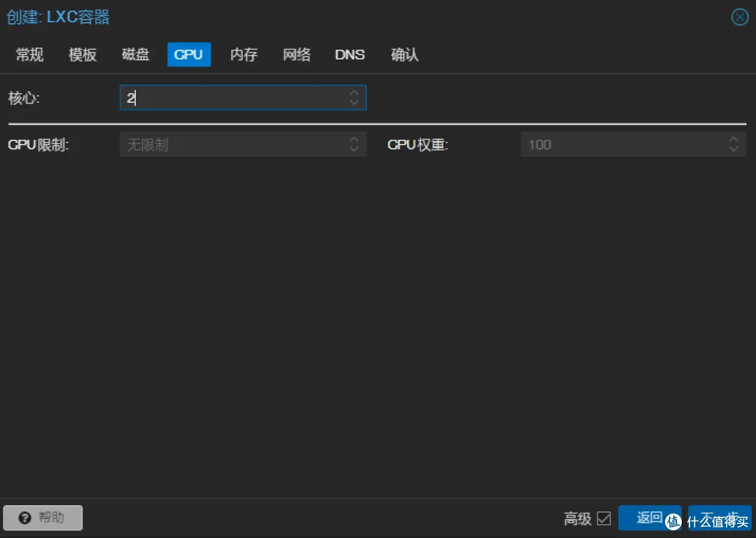The width and height of the screenshot is (756, 538).
Task: Switch to the 内存 tab
Action: pyautogui.click(x=244, y=55)
